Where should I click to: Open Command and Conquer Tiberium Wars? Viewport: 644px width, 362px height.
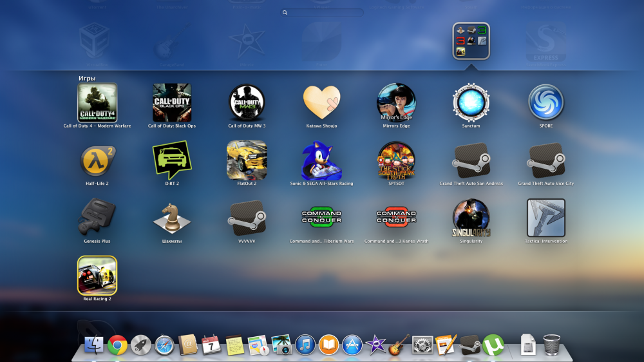coord(321,216)
